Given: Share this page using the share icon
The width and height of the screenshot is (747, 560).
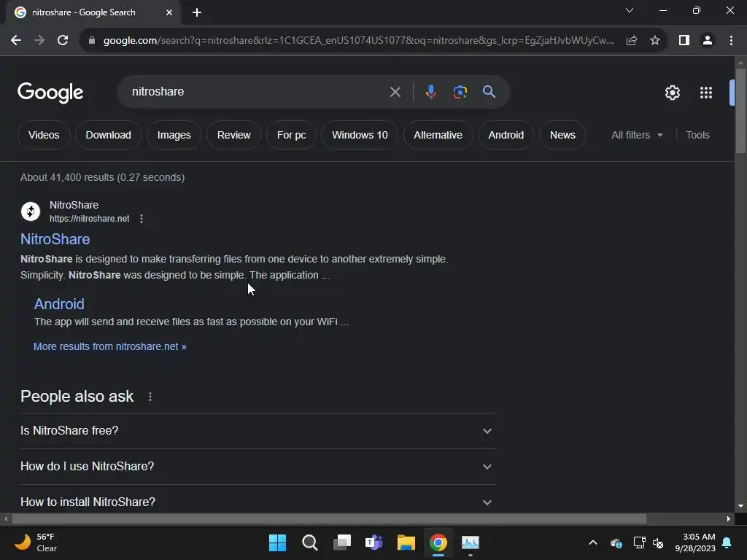Looking at the screenshot, I should pyautogui.click(x=632, y=41).
